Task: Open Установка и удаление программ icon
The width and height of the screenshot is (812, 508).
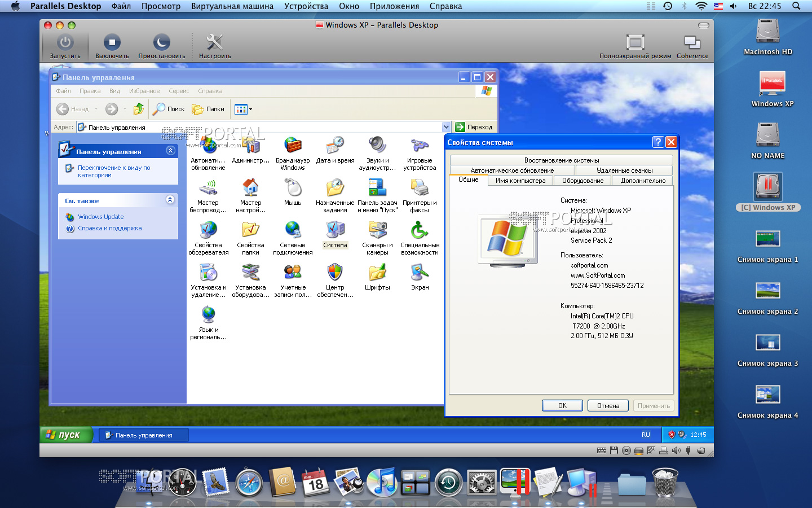Action: (x=208, y=280)
